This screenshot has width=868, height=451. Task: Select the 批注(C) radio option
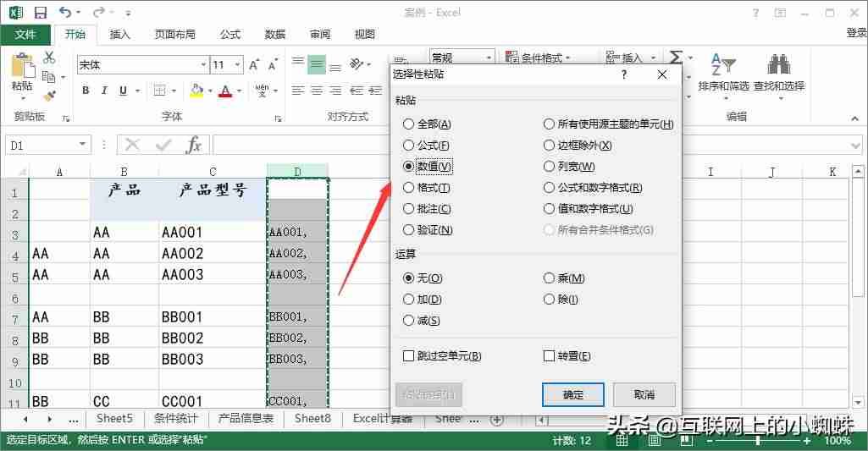[428, 209]
